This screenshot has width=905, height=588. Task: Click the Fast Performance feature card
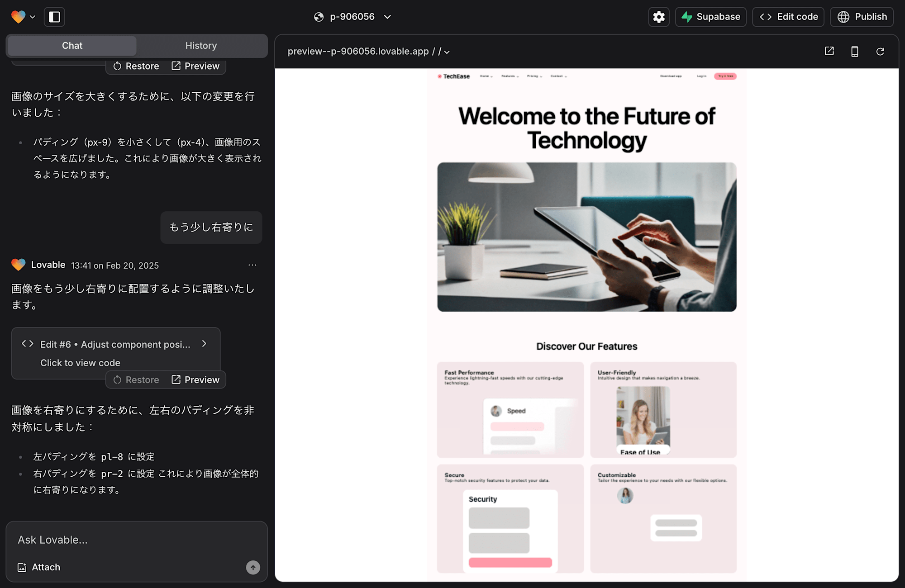coord(510,410)
